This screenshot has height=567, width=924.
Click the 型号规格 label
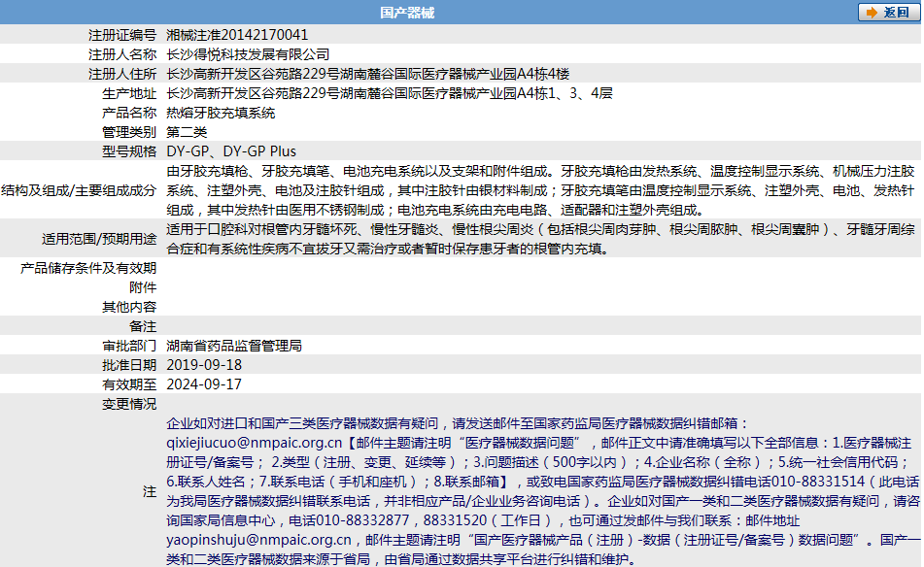(129, 151)
